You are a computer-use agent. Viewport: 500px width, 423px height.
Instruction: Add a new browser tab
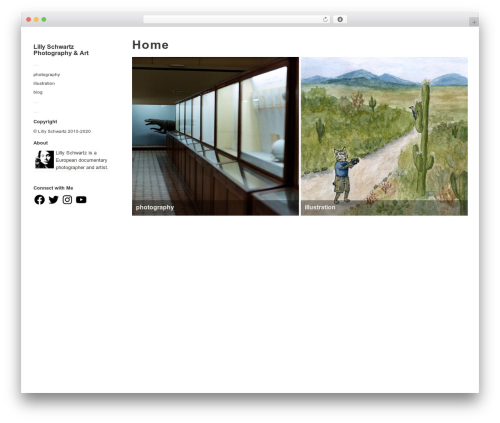474,22
